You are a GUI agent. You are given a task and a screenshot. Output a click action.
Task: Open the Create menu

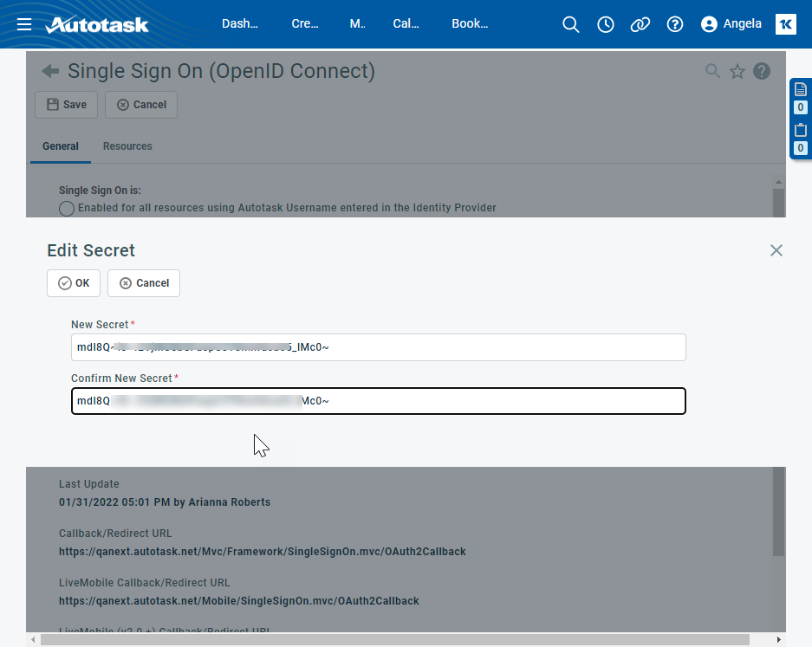(305, 23)
